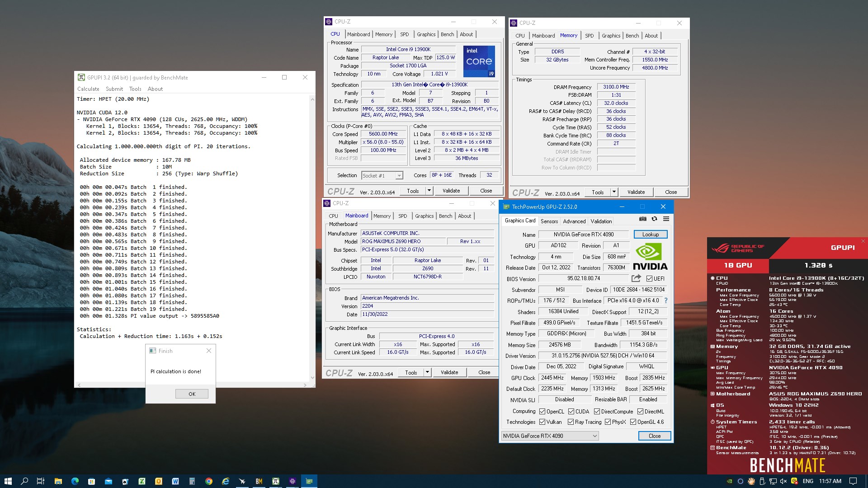Open the Calculate menu in GPUPI
The height and width of the screenshot is (488, 868).
tap(88, 89)
